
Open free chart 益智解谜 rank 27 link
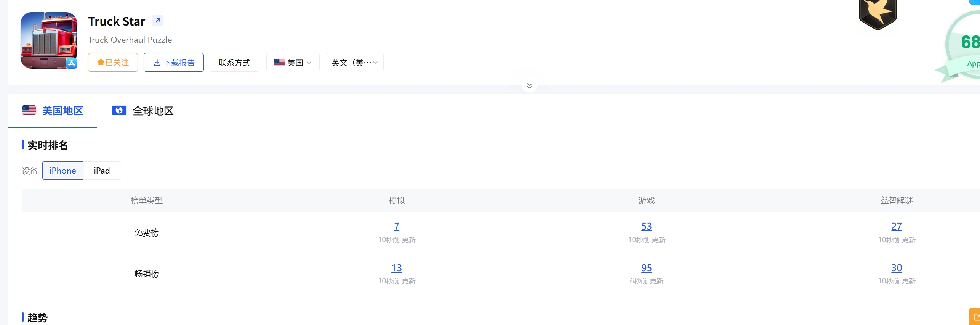897,226
